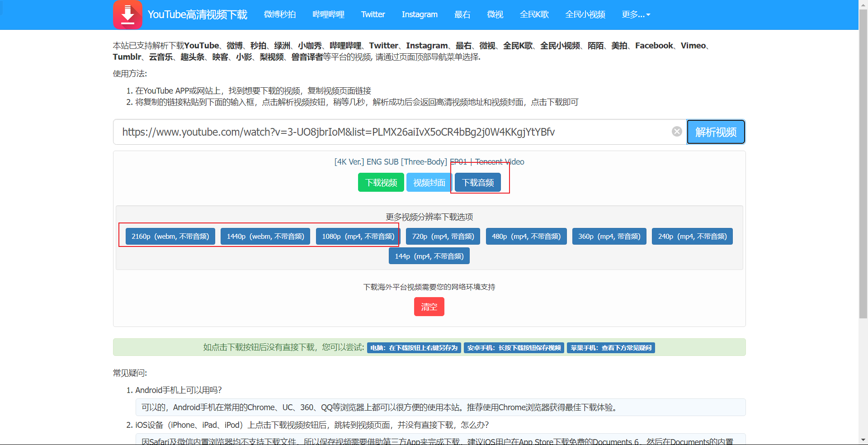Open the Instagram navigation link
The height and width of the screenshot is (445, 868).
pyautogui.click(x=420, y=14)
